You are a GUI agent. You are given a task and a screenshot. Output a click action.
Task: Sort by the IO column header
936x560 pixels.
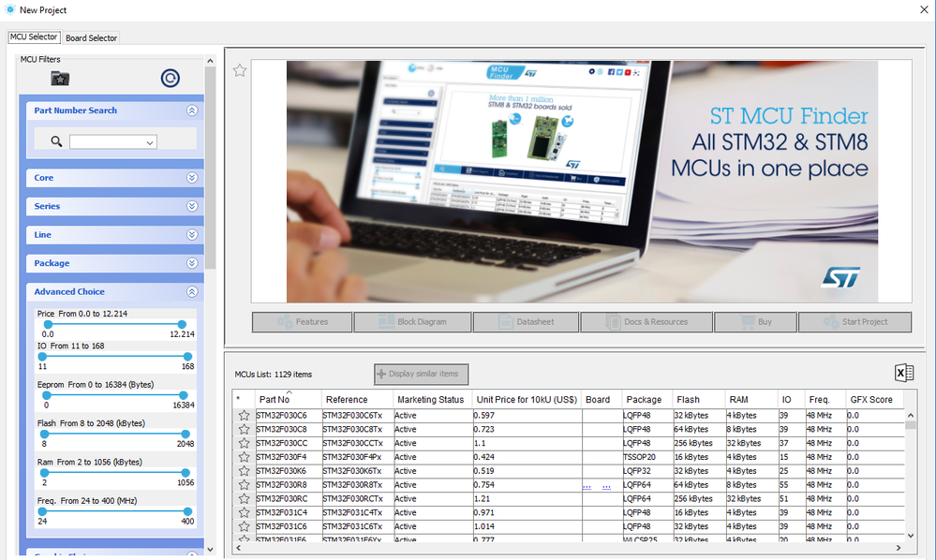point(792,399)
